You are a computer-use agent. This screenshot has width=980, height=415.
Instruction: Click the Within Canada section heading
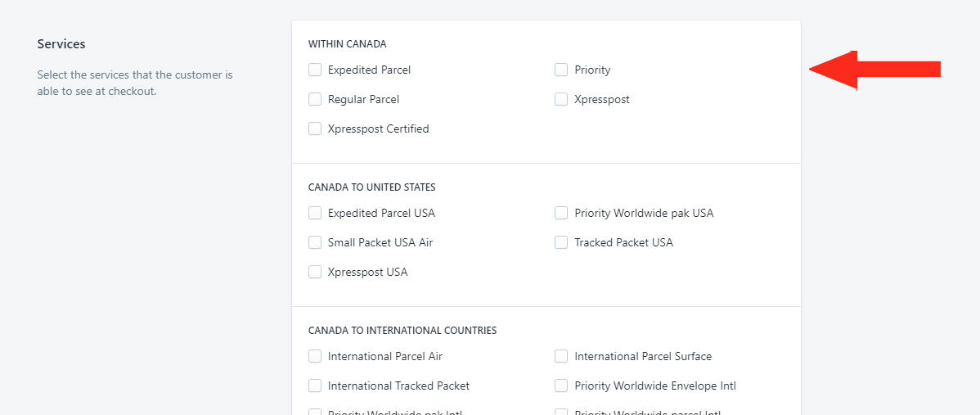click(x=348, y=43)
